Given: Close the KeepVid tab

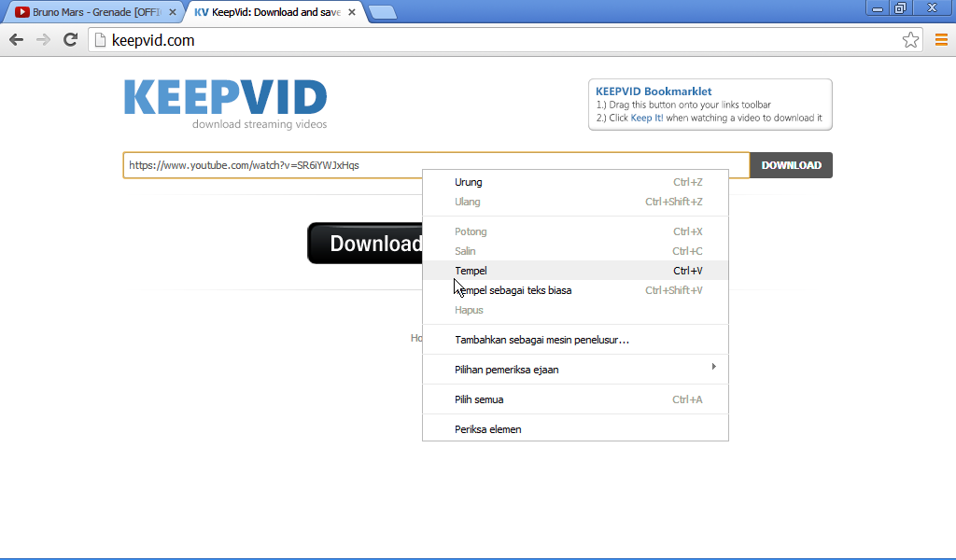Looking at the screenshot, I should pyautogui.click(x=352, y=12).
